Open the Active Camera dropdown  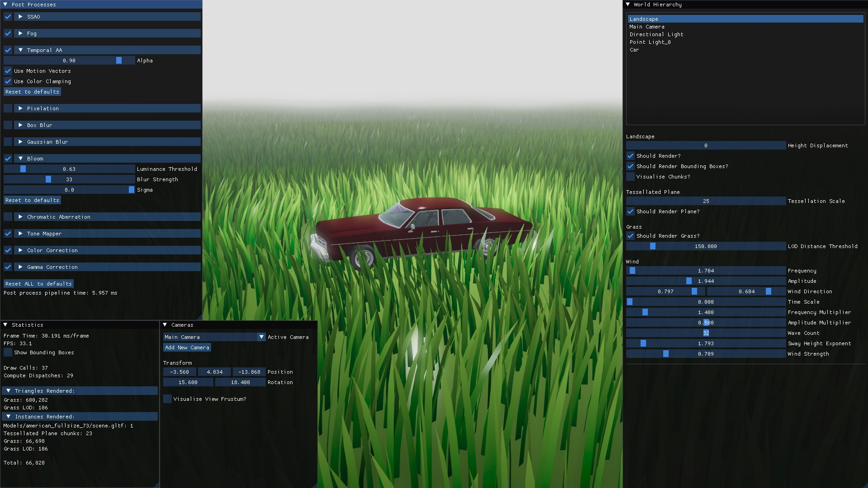point(261,337)
